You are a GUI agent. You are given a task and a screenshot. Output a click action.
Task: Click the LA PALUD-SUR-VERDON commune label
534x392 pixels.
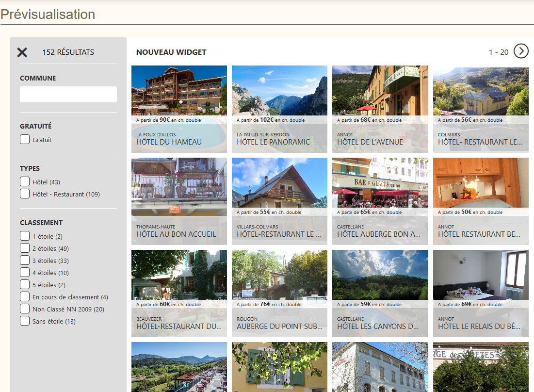click(x=263, y=134)
